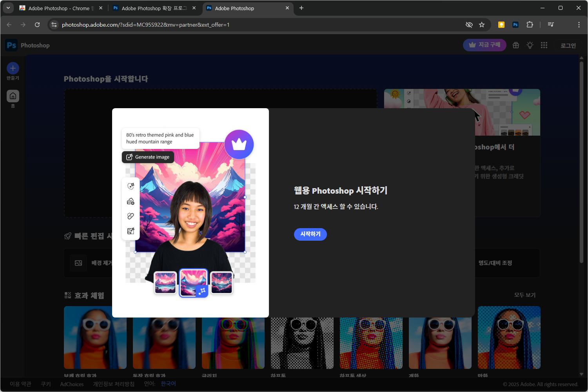The width and height of the screenshot is (588, 392).
Task: Click the promo tutorial image card
Action: click(x=462, y=112)
